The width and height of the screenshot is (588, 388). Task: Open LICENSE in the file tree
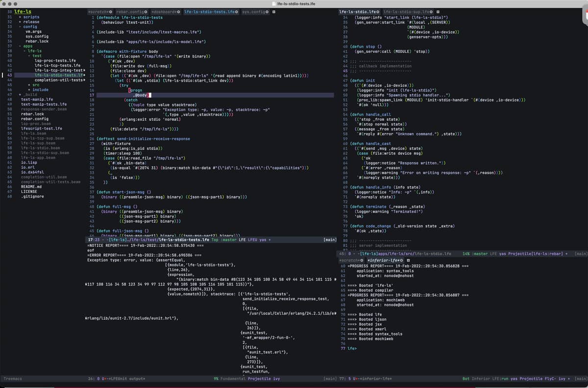click(29, 192)
